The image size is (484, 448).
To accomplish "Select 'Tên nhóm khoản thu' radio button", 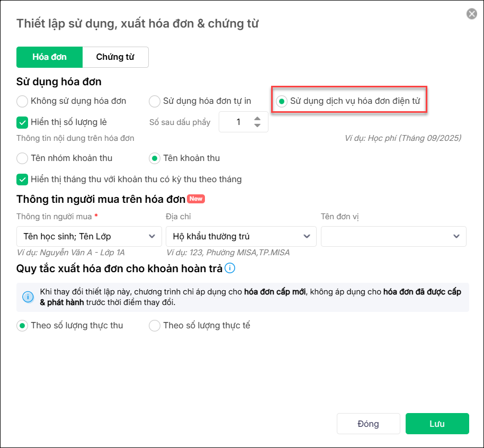I will tap(22, 158).
